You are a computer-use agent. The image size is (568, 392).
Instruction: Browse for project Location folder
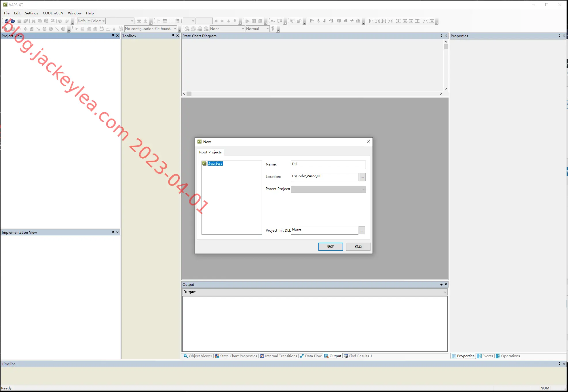(x=362, y=177)
